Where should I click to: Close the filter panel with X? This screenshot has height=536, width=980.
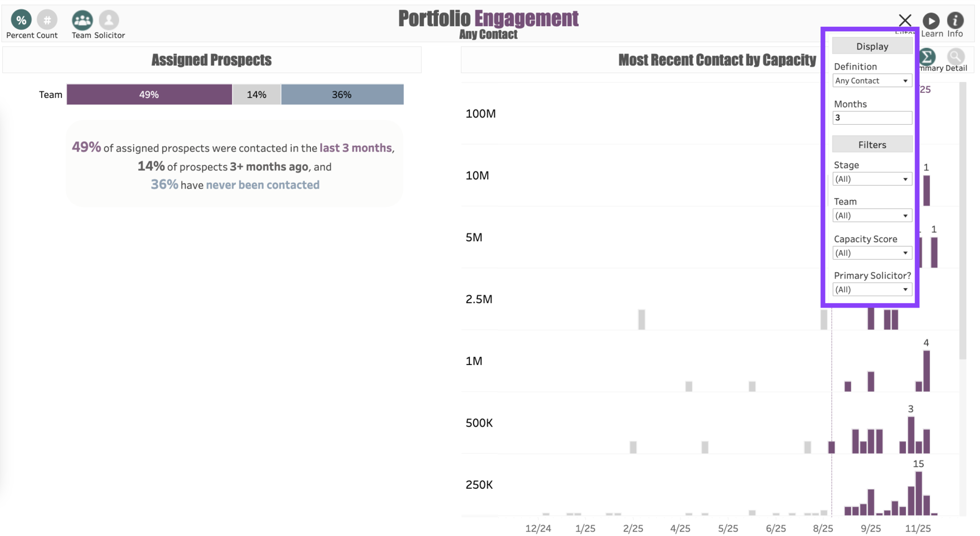pyautogui.click(x=905, y=21)
